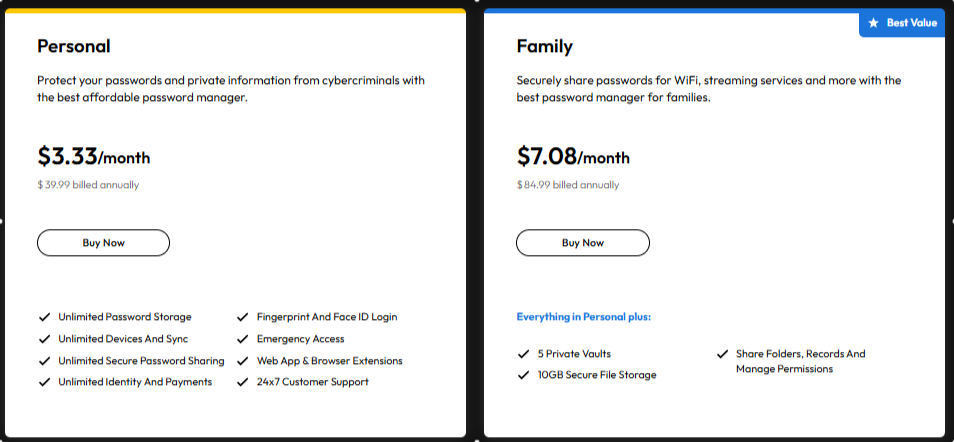Click Buy Now under the Personal plan
This screenshot has height=442, width=954.
pyautogui.click(x=103, y=243)
